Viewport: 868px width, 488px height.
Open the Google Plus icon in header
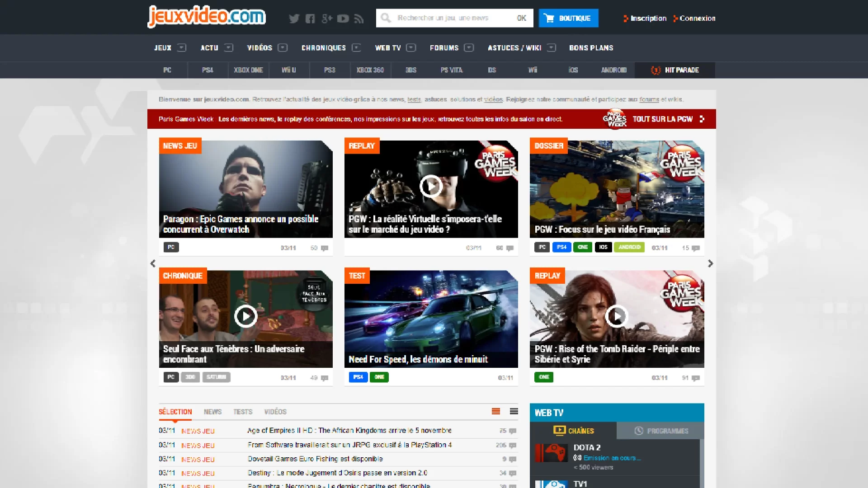pyautogui.click(x=327, y=19)
